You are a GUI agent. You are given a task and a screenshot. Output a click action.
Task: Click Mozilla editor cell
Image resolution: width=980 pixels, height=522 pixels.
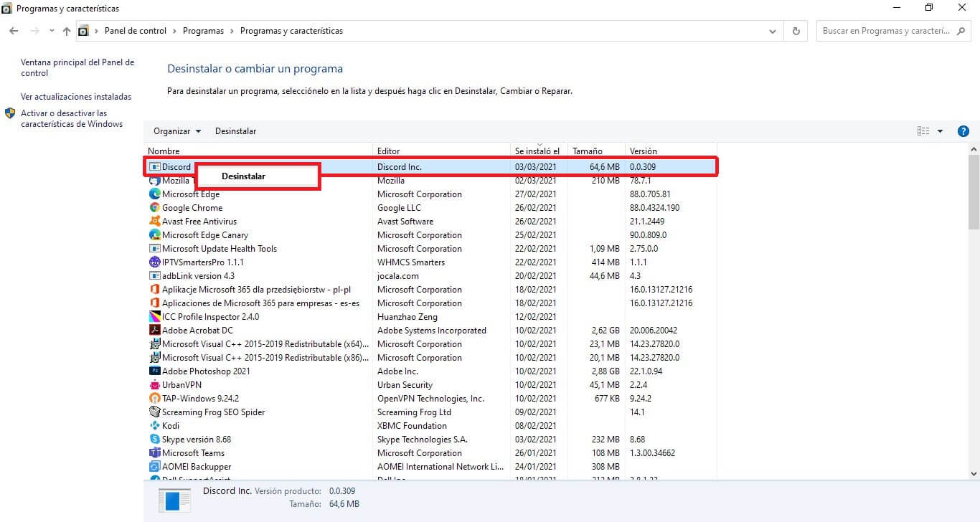[391, 181]
